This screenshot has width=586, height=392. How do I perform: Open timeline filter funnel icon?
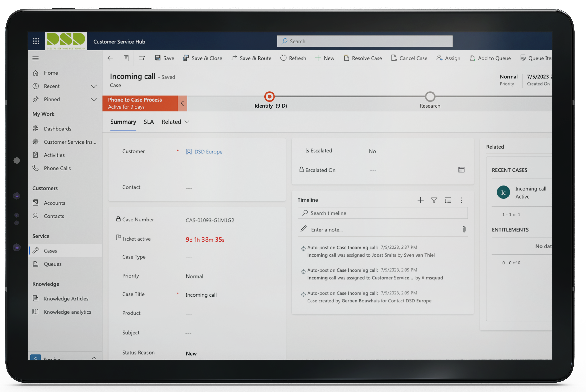pyautogui.click(x=434, y=200)
